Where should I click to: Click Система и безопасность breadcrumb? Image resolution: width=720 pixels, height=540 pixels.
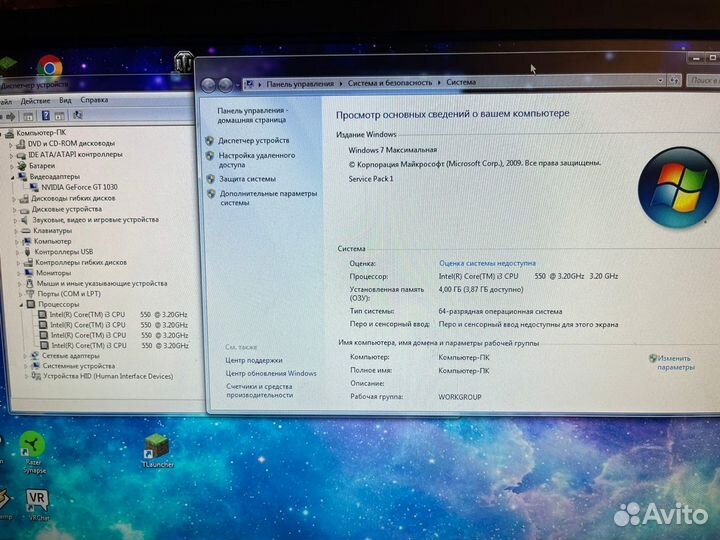[390, 83]
